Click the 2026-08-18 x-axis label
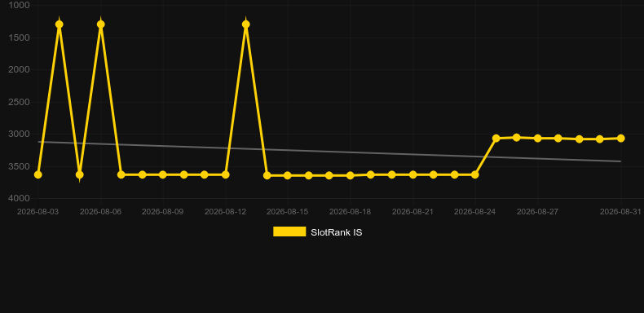Image resolution: width=644 pixels, height=313 pixels. [350, 212]
